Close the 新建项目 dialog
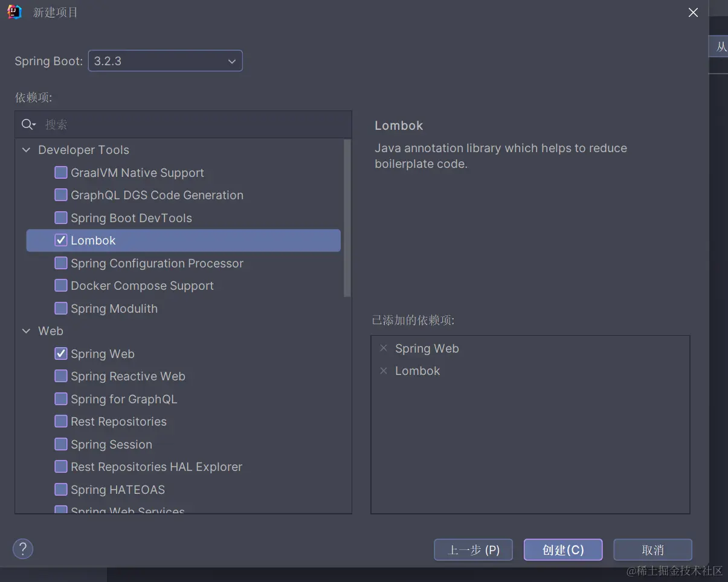The height and width of the screenshot is (582, 728). 694,12
